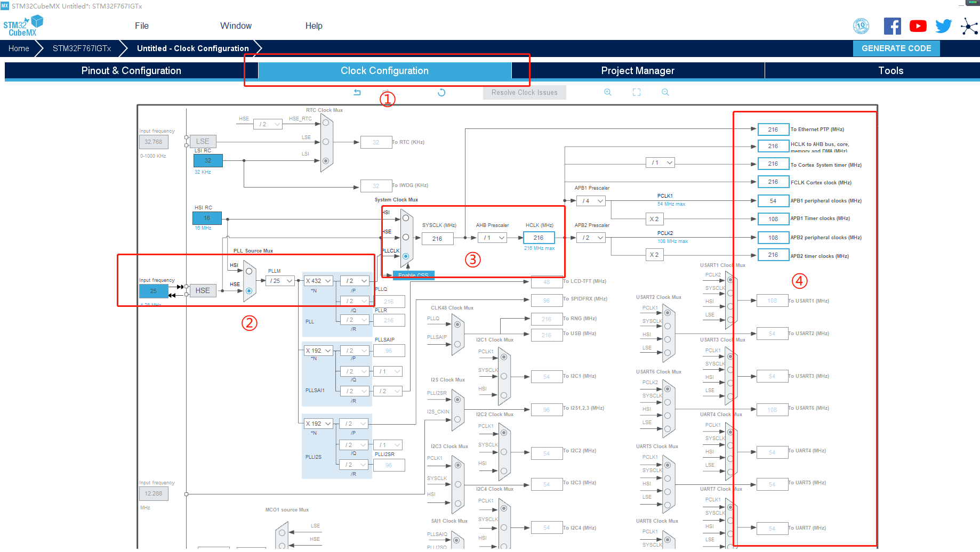
Task: Click the undo arrow in clock toolbar
Action: point(357,92)
